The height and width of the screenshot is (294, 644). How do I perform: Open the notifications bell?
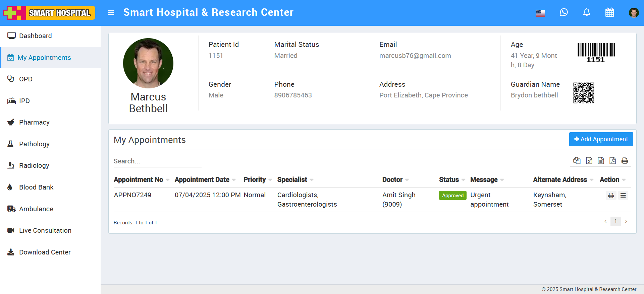(587, 12)
